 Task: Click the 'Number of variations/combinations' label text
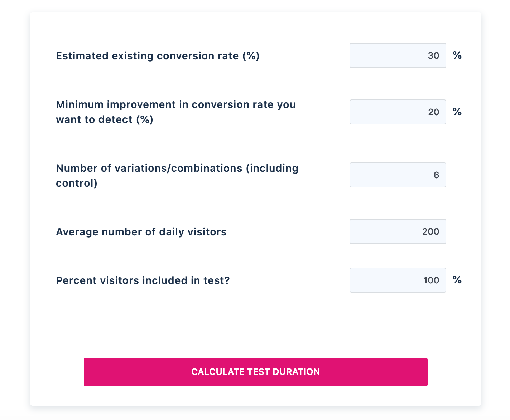click(x=177, y=168)
